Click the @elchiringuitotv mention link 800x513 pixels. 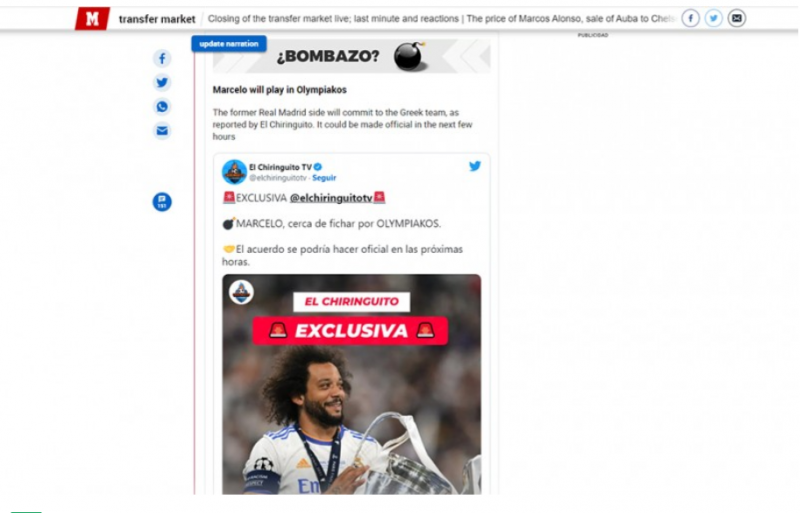pyautogui.click(x=331, y=198)
